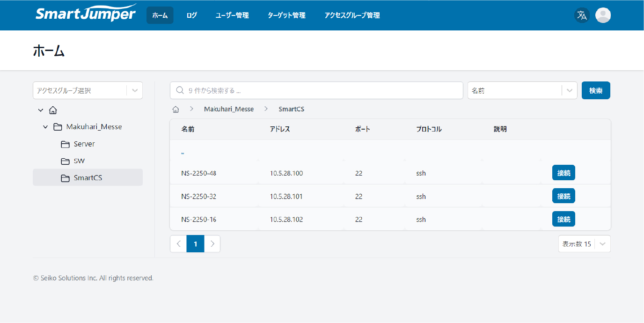Select the SmartCS tree item label

[x=88, y=178]
